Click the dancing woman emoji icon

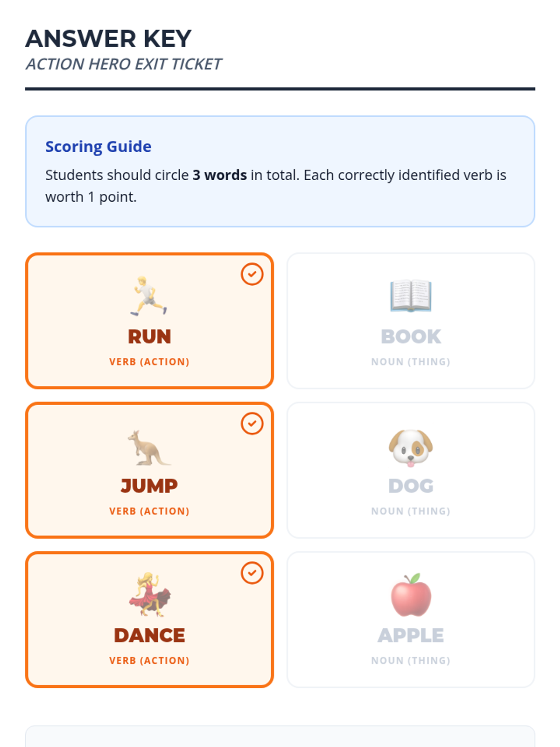click(150, 595)
